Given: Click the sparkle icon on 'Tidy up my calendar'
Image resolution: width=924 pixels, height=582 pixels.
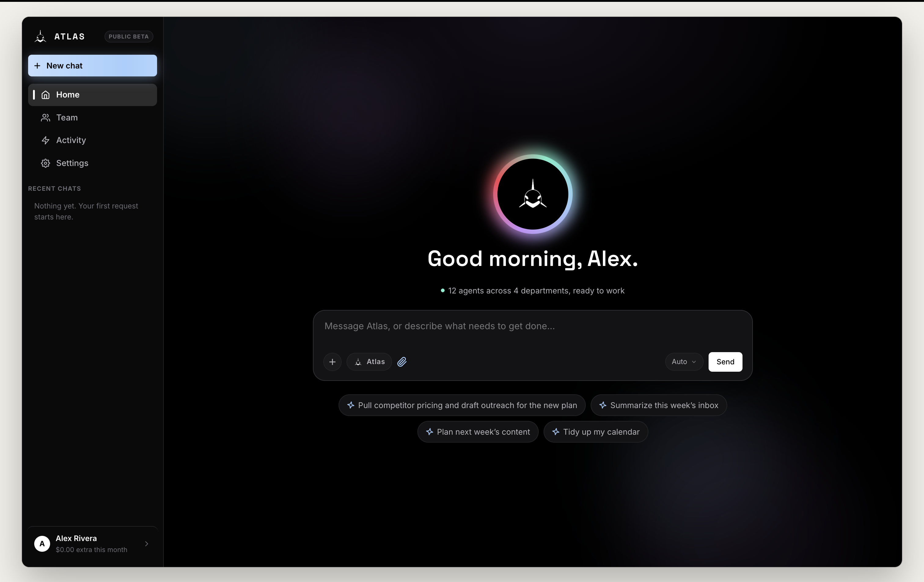Looking at the screenshot, I should coord(555,432).
